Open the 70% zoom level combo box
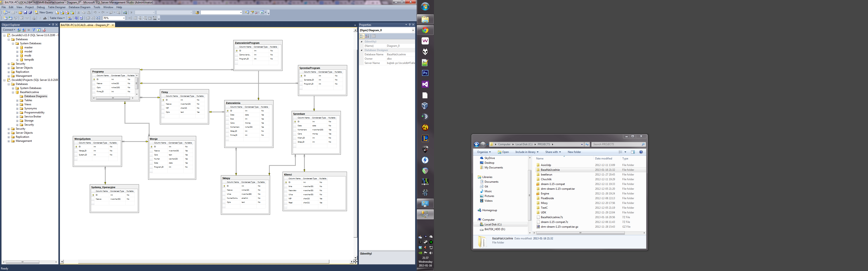 (114, 18)
